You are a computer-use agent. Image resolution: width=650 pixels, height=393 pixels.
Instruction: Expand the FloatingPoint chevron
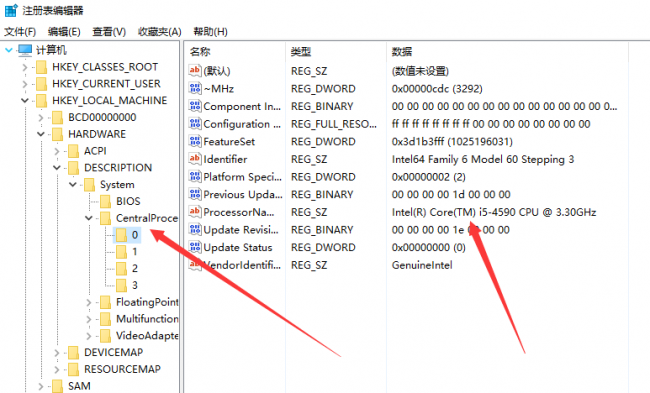tap(89, 302)
